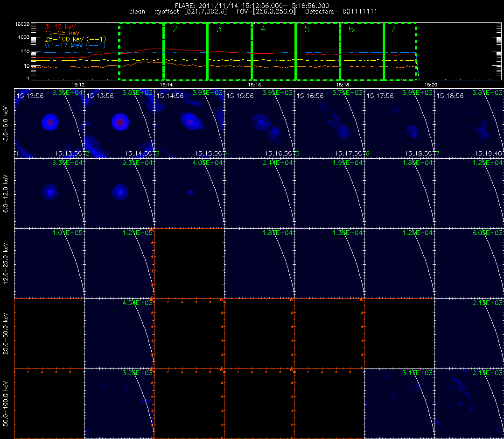The height and width of the screenshot is (439, 504).
Task: Click the 15:12:56 start time label
Action: 30,96
